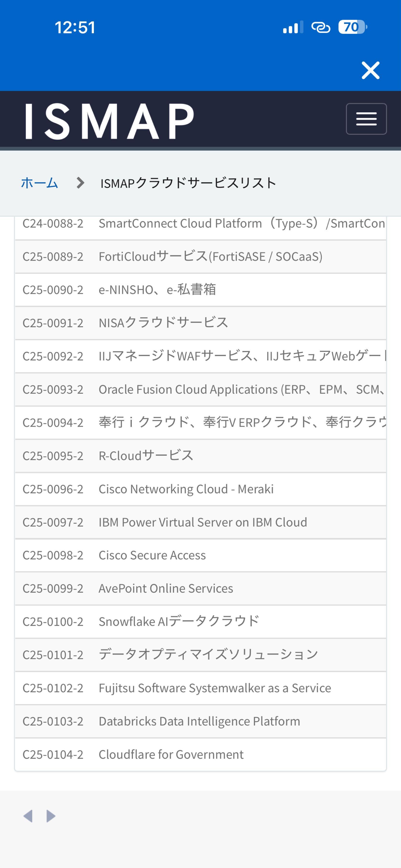Open the Cloudflare for Government row
The image size is (401, 868).
tap(171, 754)
